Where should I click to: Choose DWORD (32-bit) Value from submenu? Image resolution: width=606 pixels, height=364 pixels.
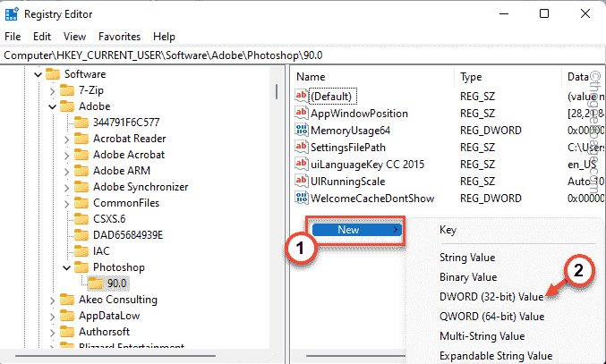tap(490, 297)
